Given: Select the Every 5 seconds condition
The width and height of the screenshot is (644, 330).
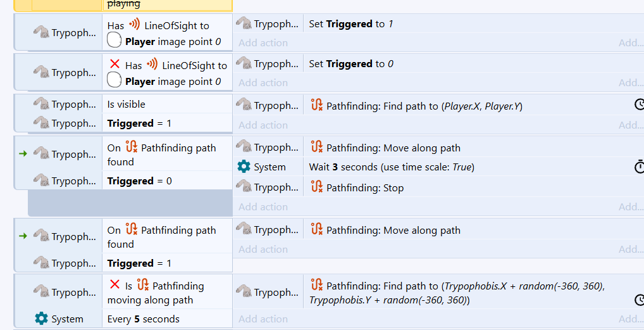Looking at the screenshot, I should coord(143,319).
